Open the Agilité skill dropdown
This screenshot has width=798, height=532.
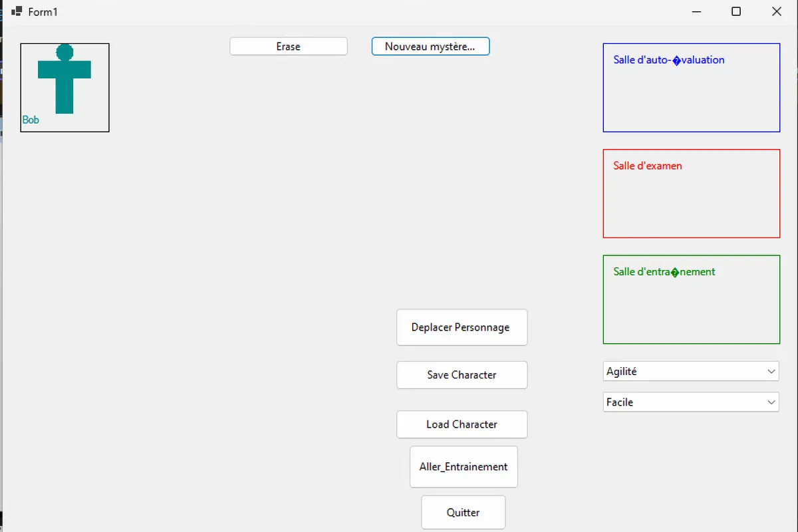[691, 372]
